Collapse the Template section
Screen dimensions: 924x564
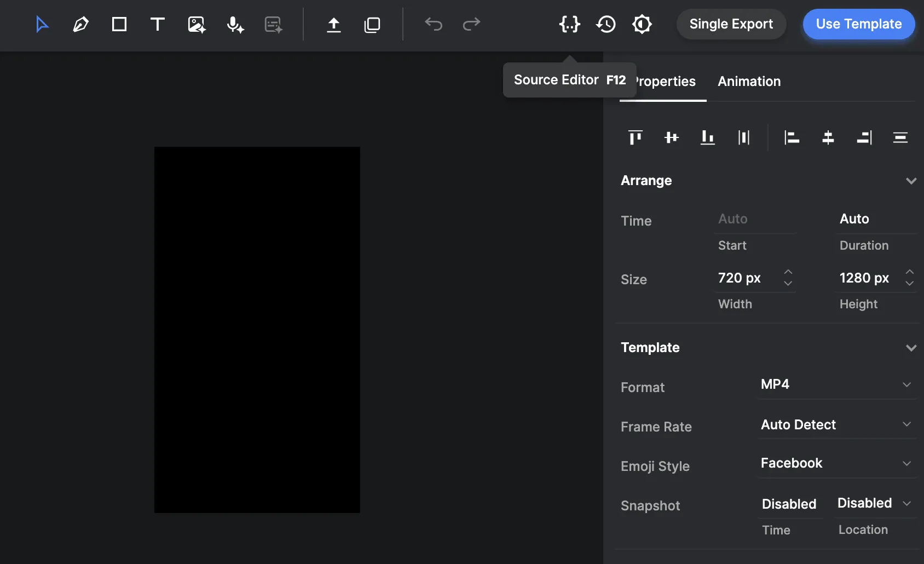click(911, 348)
